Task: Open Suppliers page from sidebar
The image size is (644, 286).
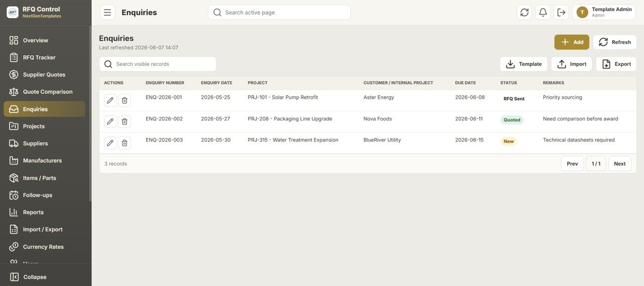Action: coord(44,144)
